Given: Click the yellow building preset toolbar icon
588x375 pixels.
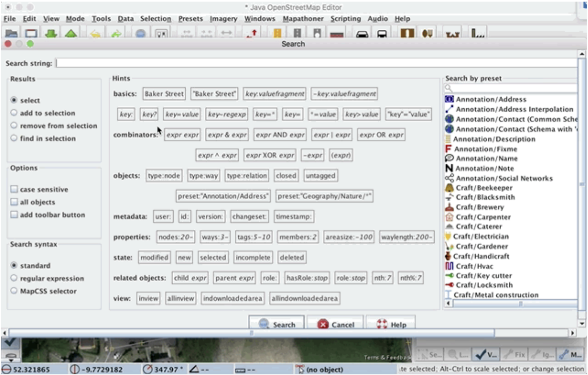Looking at the screenshot, I should 277,33.
